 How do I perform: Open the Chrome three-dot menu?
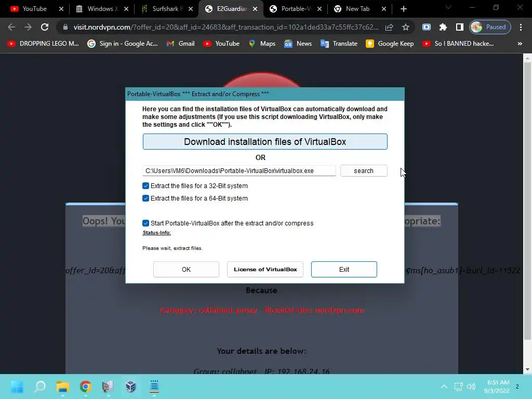[x=521, y=27]
